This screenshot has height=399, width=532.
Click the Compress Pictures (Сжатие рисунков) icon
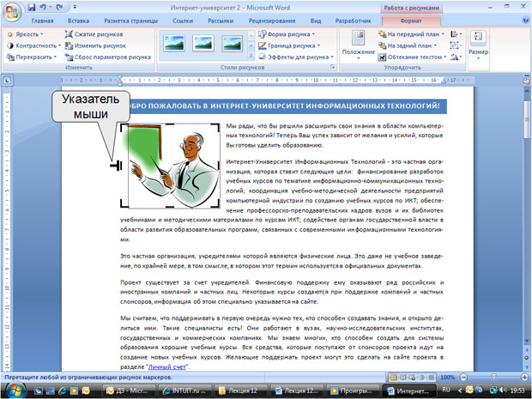(69, 34)
